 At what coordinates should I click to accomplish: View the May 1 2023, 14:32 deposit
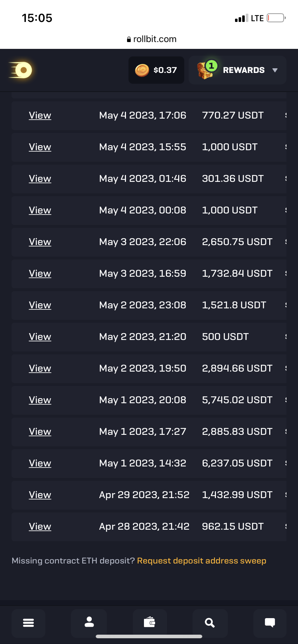(40, 463)
